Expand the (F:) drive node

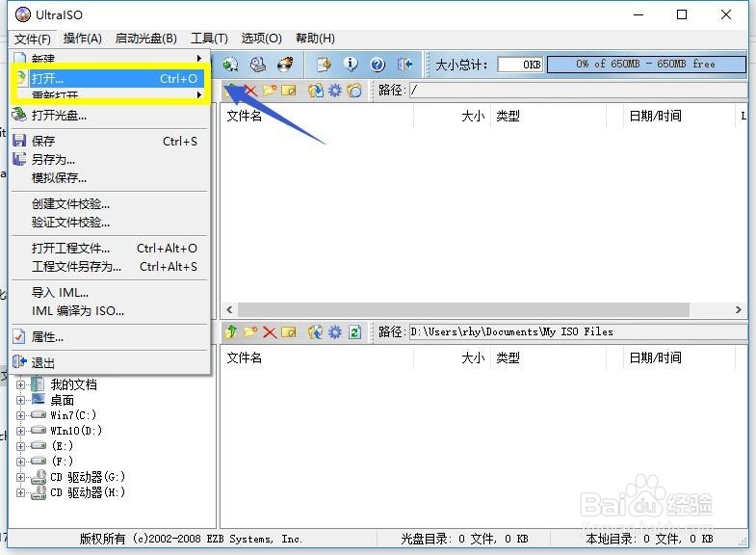point(20,462)
